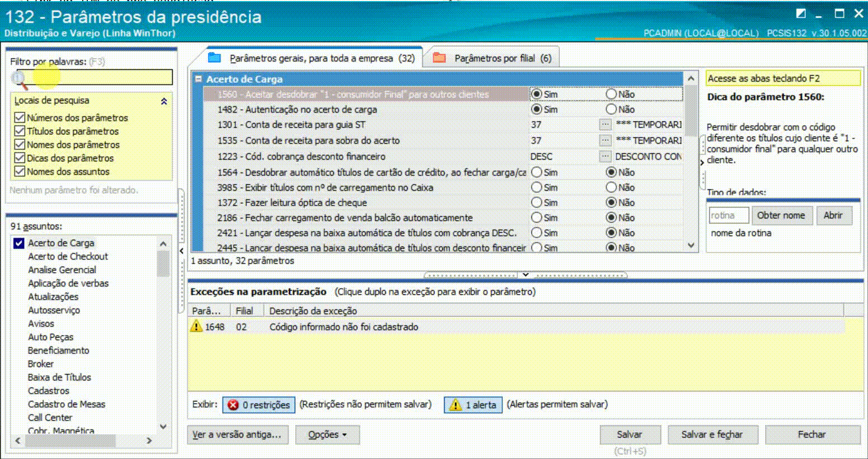Open the Opções dropdown menu

coord(327,434)
